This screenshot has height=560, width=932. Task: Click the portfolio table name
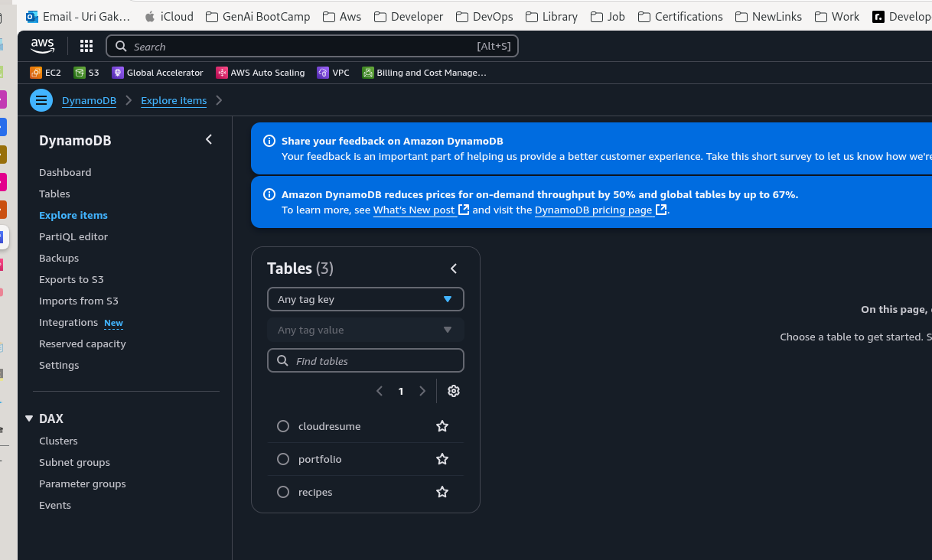coord(320,459)
